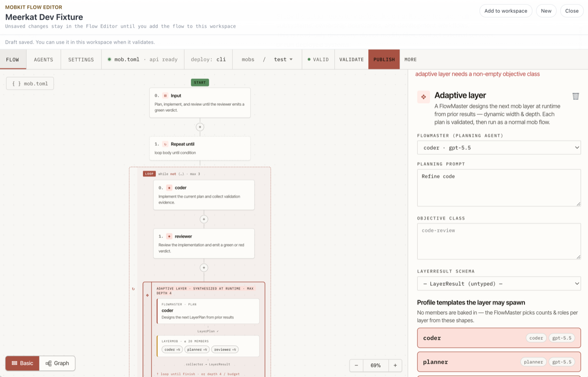Click the Layermob ≤ 20 members card
588x377 pixels.
(208, 346)
